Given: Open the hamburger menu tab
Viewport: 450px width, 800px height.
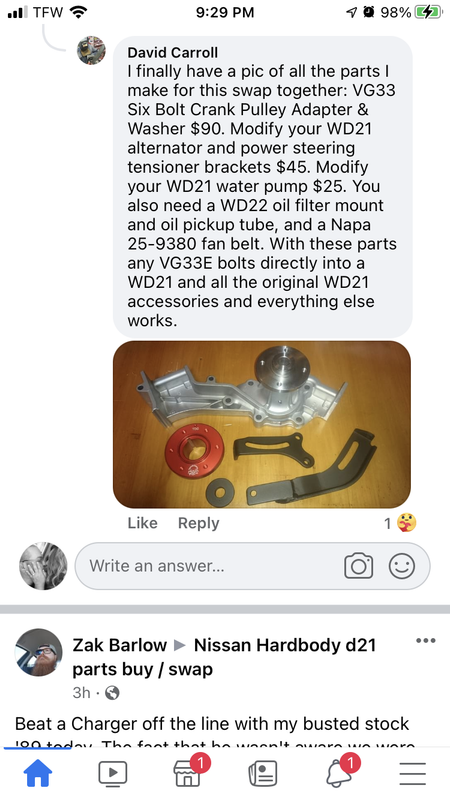Looking at the screenshot, I should pos(413,773).
